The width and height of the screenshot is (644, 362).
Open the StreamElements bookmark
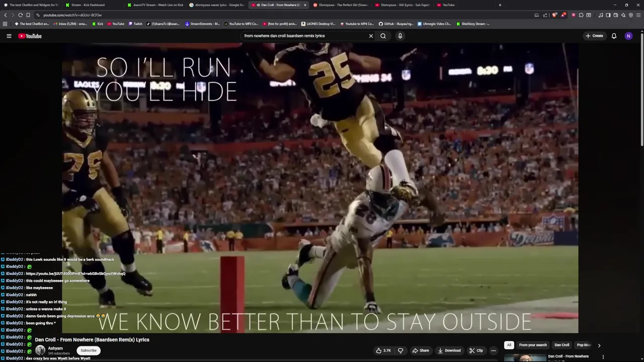tap(202, 24)
